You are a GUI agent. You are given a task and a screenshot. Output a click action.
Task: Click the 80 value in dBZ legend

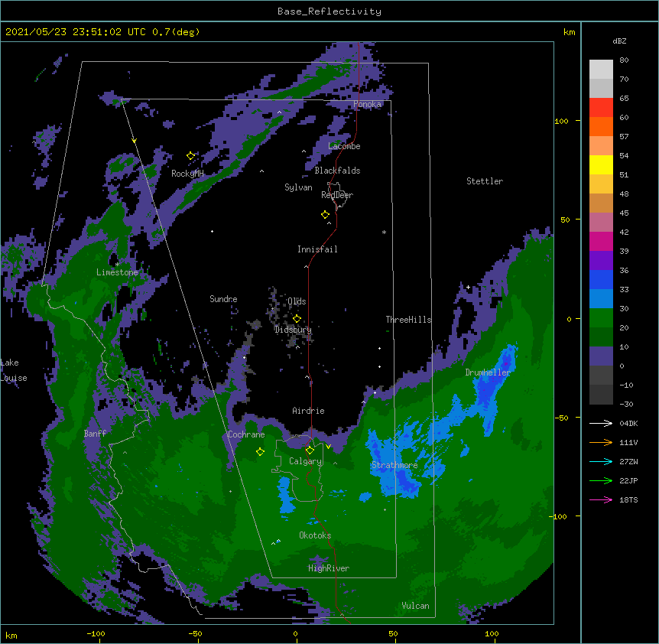click(x=624, y=60)
